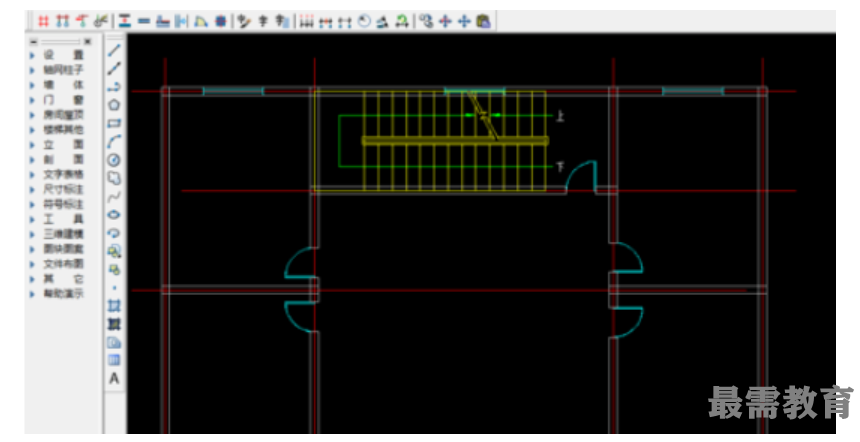Image resolution: width=860 pixels, height=442 pixels.
Task: Minimize the TArch side menu panel
Action: (x=33, y=42)
